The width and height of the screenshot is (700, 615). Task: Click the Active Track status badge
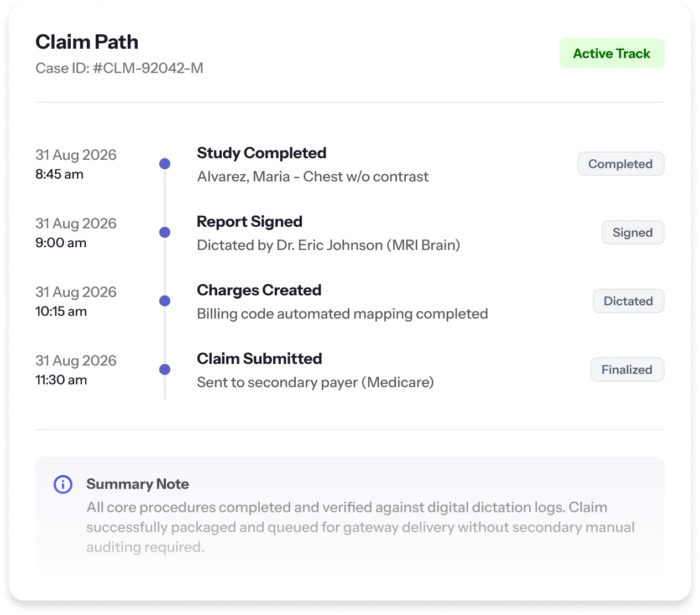tap(612, 54)
